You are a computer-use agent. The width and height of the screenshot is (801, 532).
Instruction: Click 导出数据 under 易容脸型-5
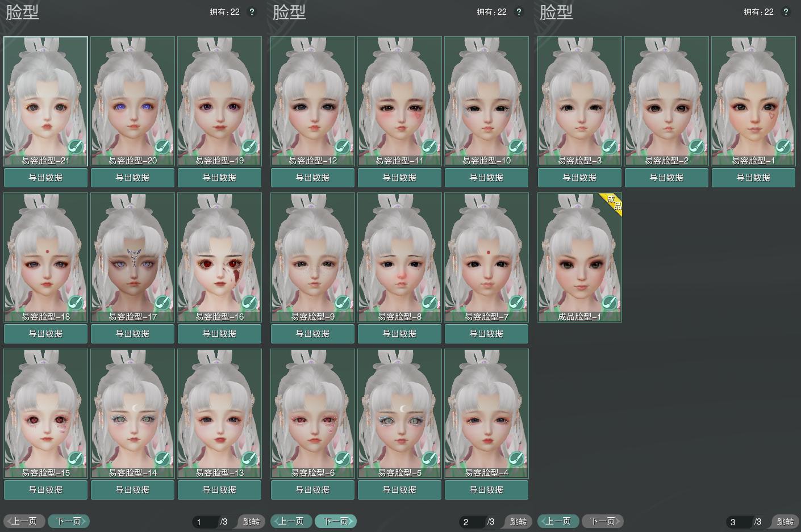pyautogui.click(x=400, y=490)
